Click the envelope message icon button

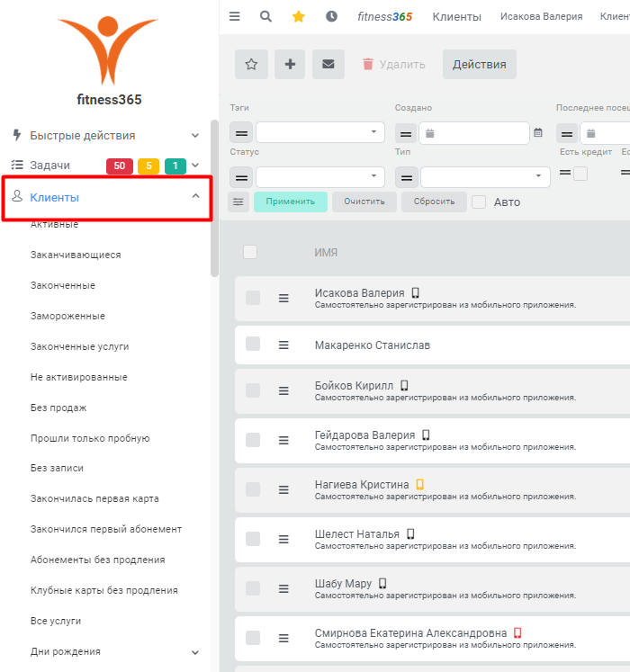click(x=328, y=64)
